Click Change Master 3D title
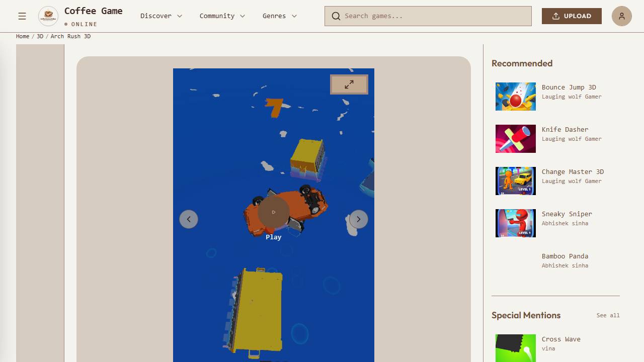Image resolution: width=644 pixels, height=362 pixels. pyautogui.click(x=573, y=172)
